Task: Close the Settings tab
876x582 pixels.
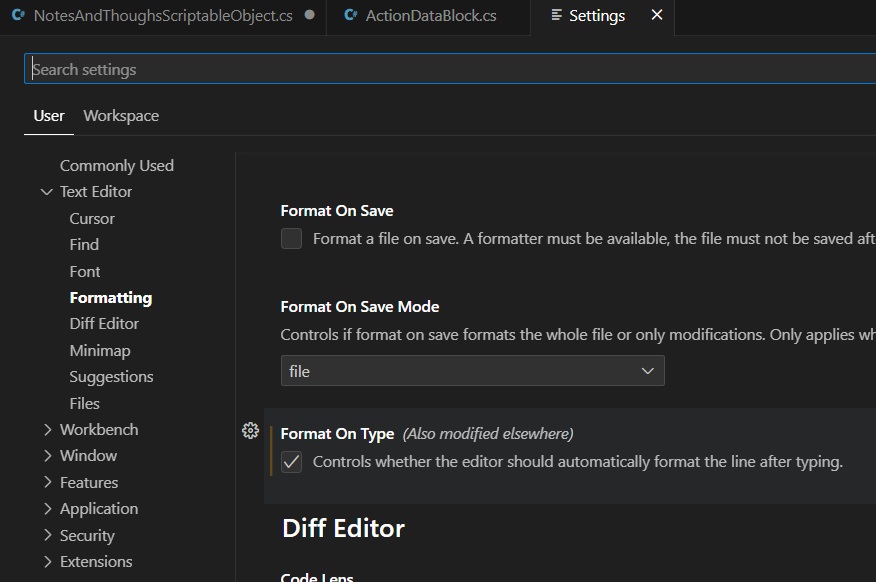Action: [657, 15]
